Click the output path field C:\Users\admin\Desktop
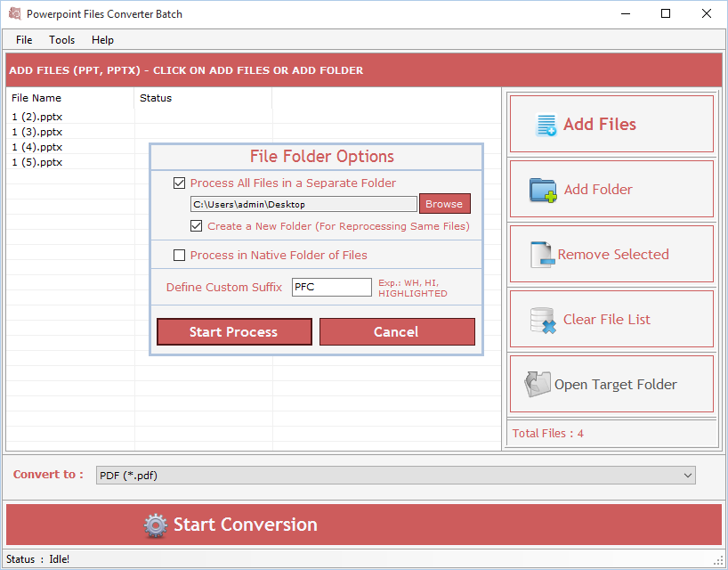This screenshot has width=728, height=570. point(303,205)
